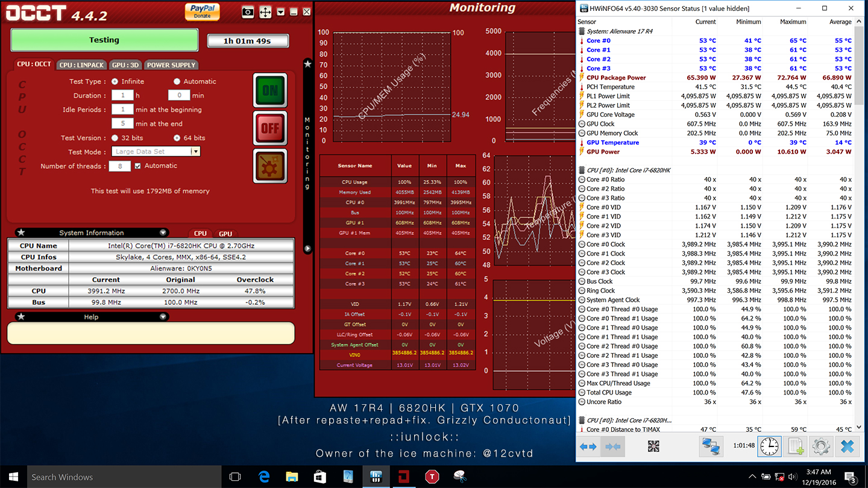This screenshot has height=488, width=868.
Task: Click the star icon beside System Information
Action: [x=21, y=233]
